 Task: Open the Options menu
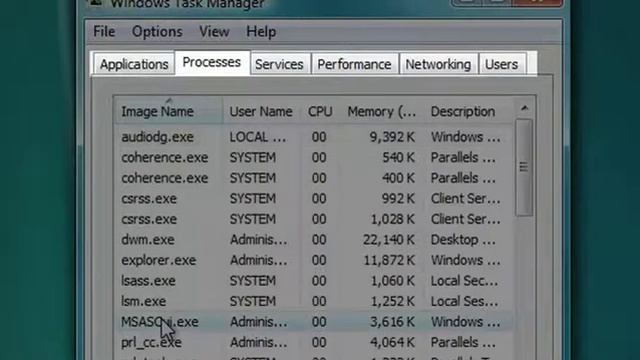tap(157, 31)
